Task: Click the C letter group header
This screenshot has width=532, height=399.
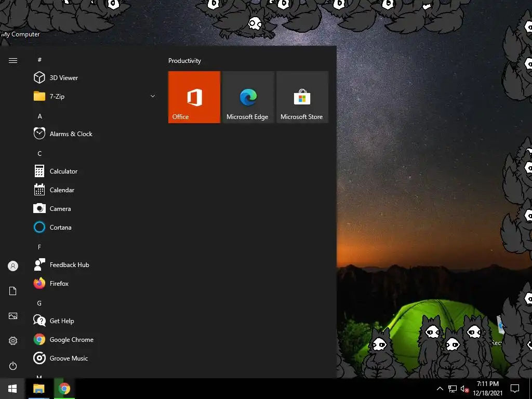Action: [39, 154]
